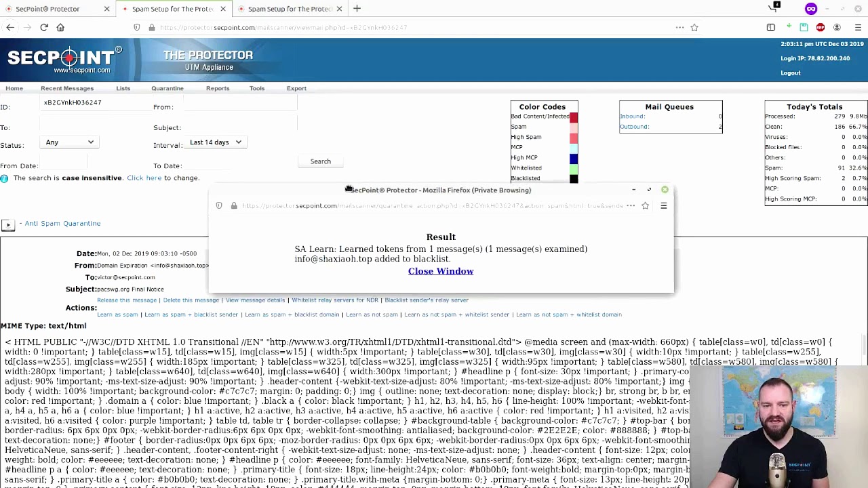Viewport: 868px width, 488px height.
Task: Click the green Whitelisted color swatch
Action: coord(574,168)
